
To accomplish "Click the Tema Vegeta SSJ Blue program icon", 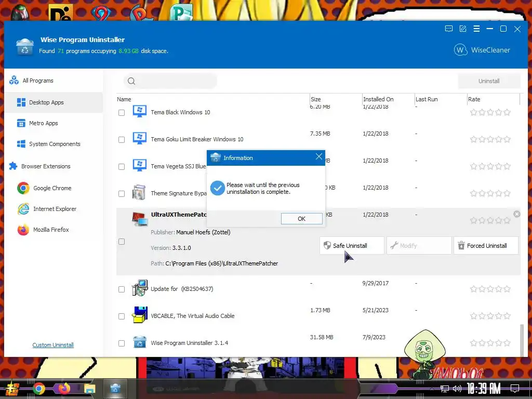I will [x=139, y=165].
